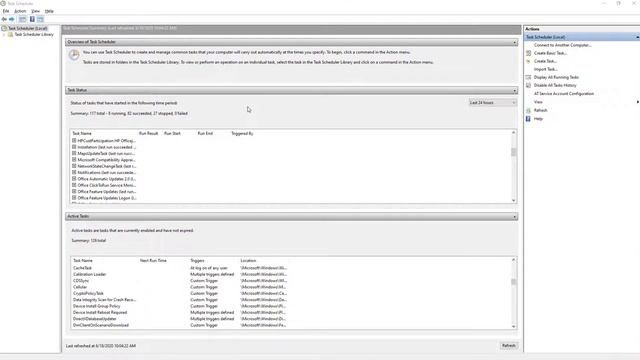Expand the Office Feature Updates Logon row

tap(74, 198)
